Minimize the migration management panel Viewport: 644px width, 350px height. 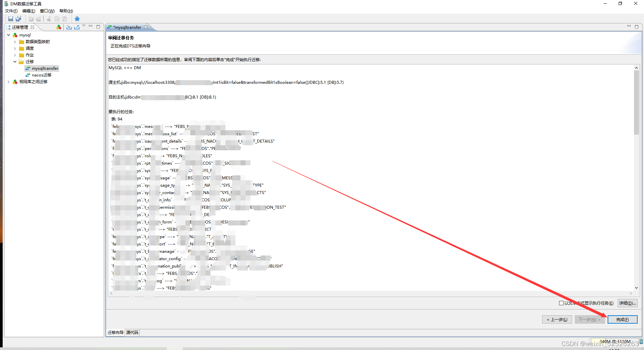tap(91, 26)
